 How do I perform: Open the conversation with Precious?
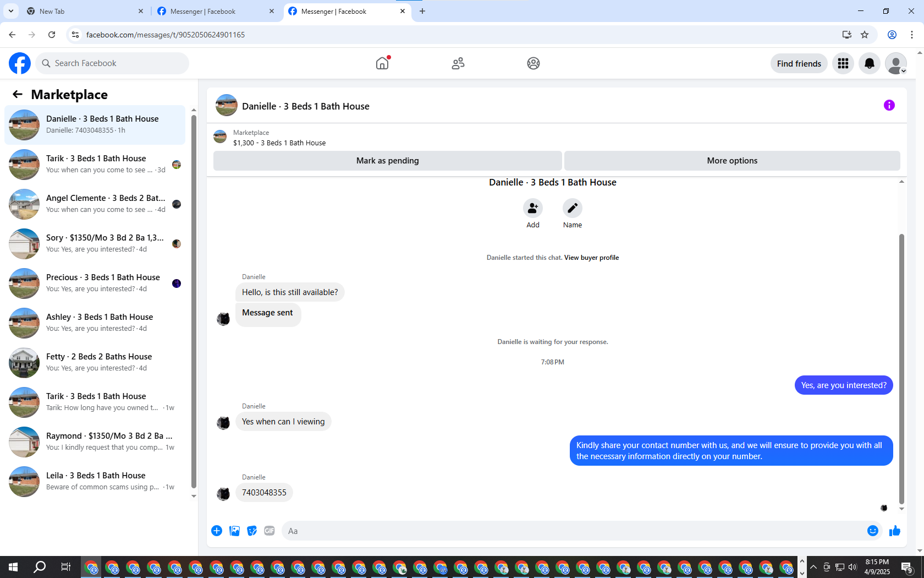coord(95,283)
